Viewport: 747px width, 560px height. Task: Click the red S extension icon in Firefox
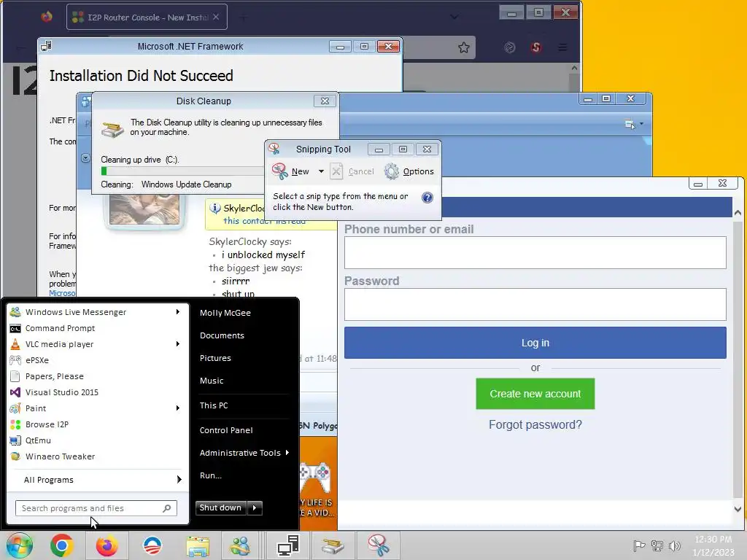tap(536, 47)
